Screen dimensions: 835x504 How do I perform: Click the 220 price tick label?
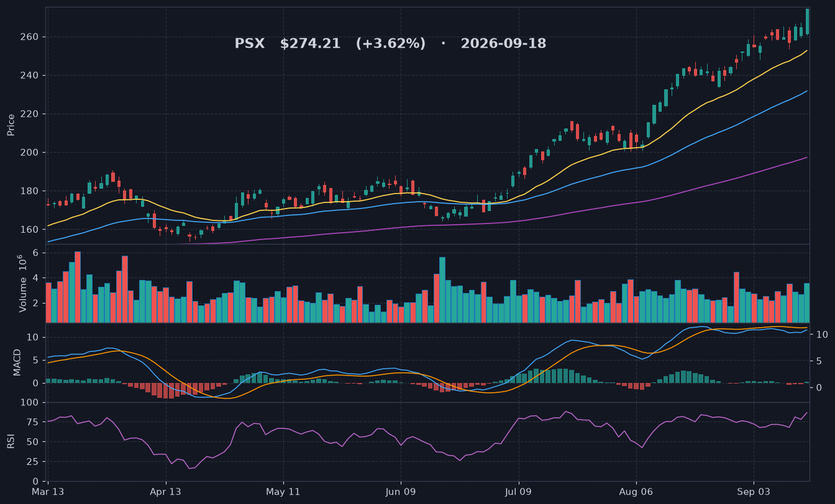[x=30, y=114]
